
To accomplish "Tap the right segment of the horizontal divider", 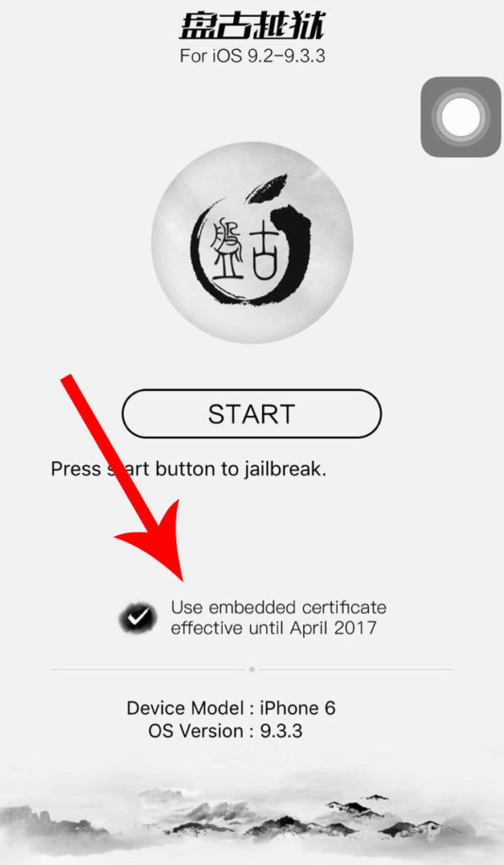I will [356, 670].
